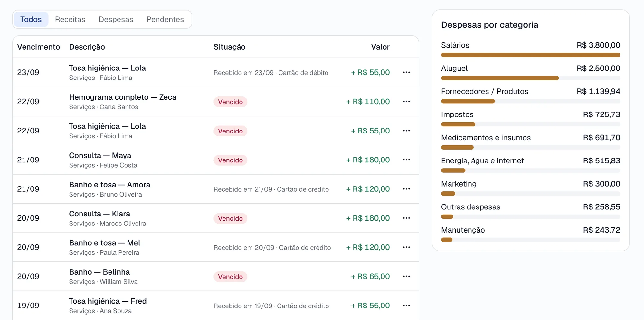Open more options for Banho e tosa Amora row

[406, 189]
